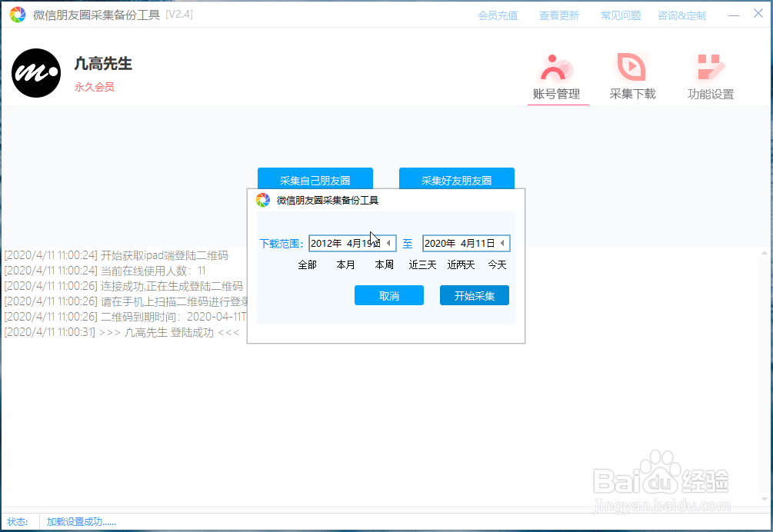
Task: Click the 九高先生 username text
Action: pos(103,64)
